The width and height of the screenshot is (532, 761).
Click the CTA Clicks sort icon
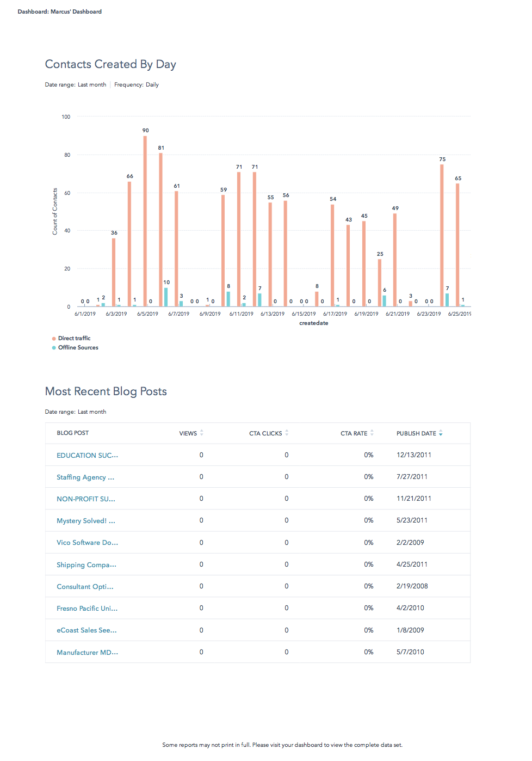point(287,433)
